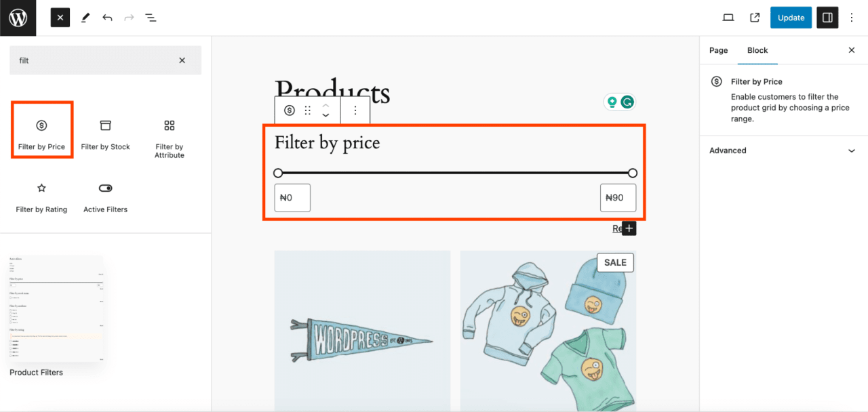
Task: Open Document Overview list view
Action: coord(151,18)
